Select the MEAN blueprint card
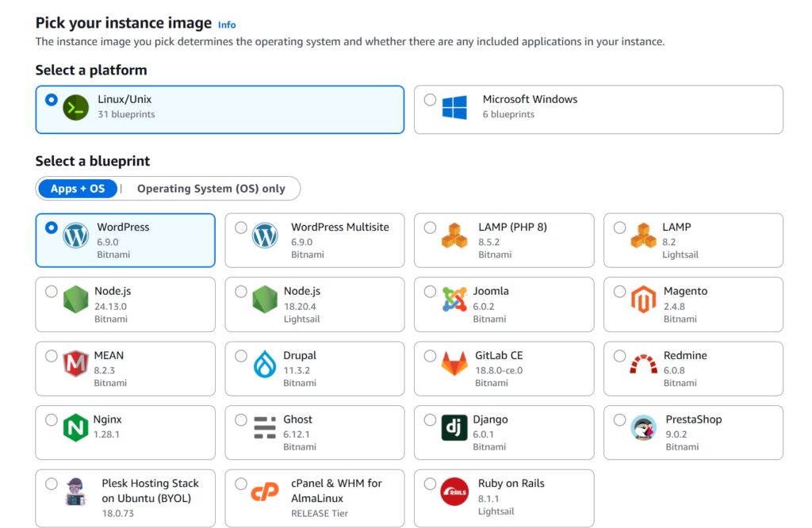The height and width of the screenshot is (528, 812). click(124, 369)
